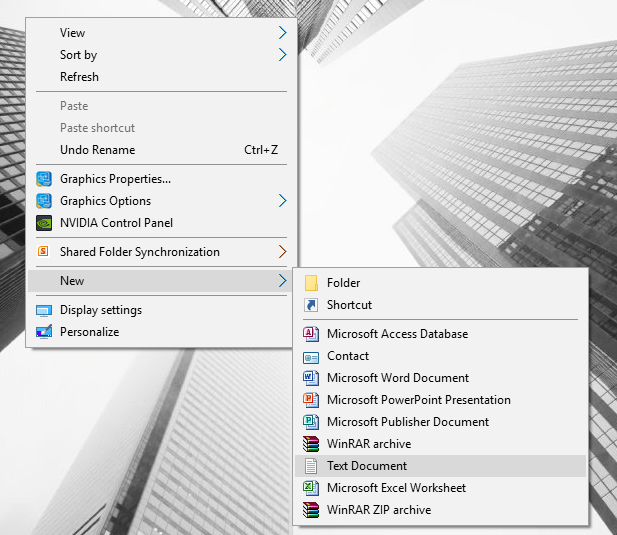Viewport: 617px width, 535px height.
Task: Create a new WinRAR archive
Action: 440,444
